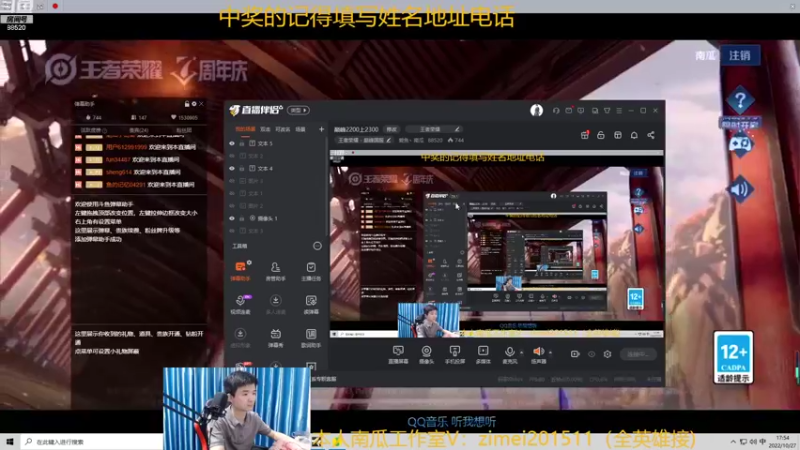
Task: Expand the microphone options arrow
Action: [x=521, y=352]
